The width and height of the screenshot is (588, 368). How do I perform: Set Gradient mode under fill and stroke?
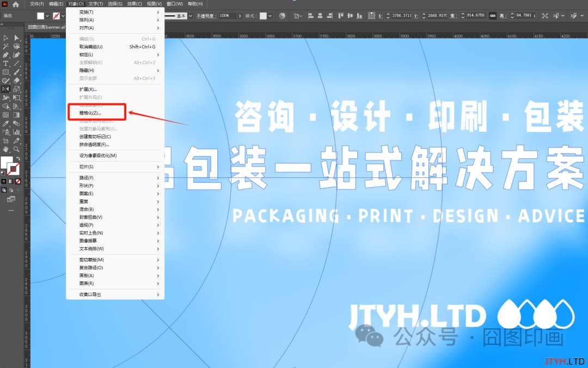(x=11, y=182)
